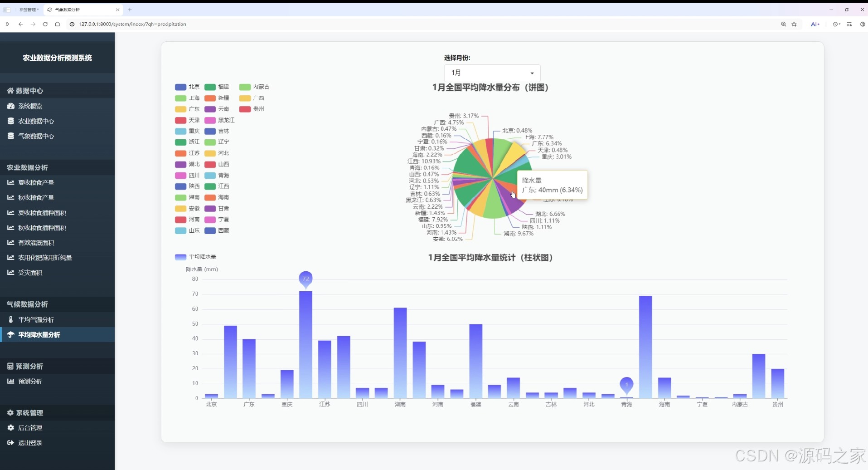The height and width of the screenshot is (470, 868).
Task: Click the 农业数据分析预测系统 title
Action: point(57,58)
